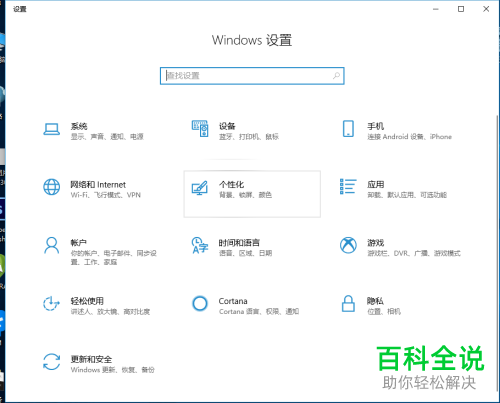This screenshot has height=403, width=500.
Task: Open the 个性化 settings label
Action: pos(231,185)
